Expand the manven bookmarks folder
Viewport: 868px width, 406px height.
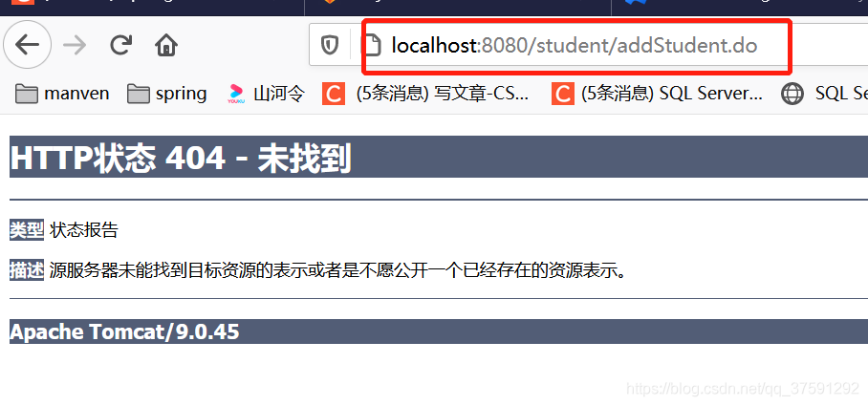(62, 94)
